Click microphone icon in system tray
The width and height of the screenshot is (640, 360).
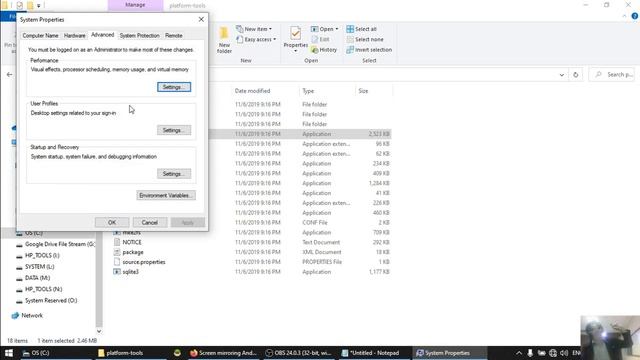[x=530, y=353]
